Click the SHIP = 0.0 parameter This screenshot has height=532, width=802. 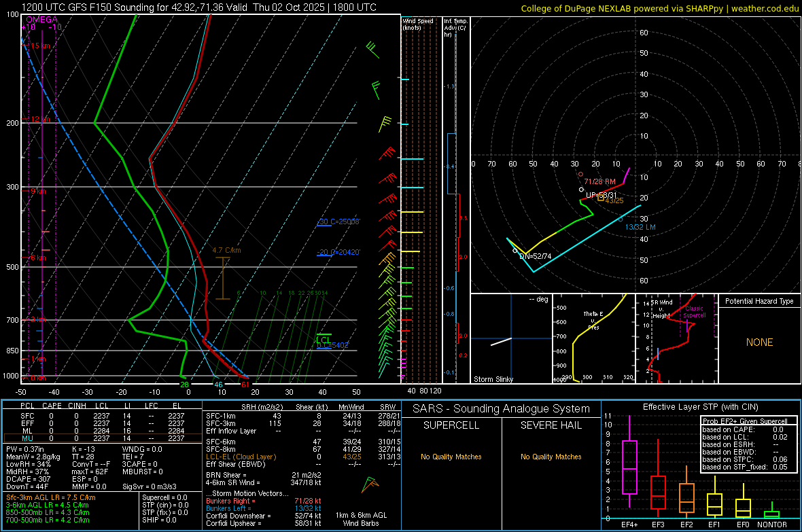[x=159, y=520]
